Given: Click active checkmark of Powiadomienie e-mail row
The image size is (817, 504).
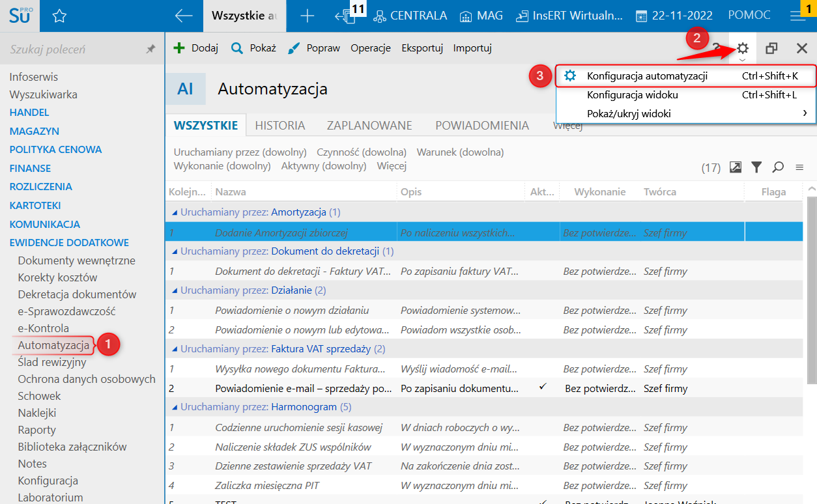Looking at the screenshot, I should pos(543,387).
